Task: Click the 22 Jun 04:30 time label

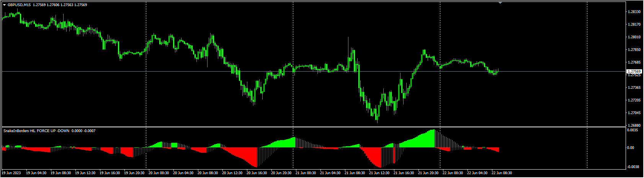Action: (x=477, y=173)
